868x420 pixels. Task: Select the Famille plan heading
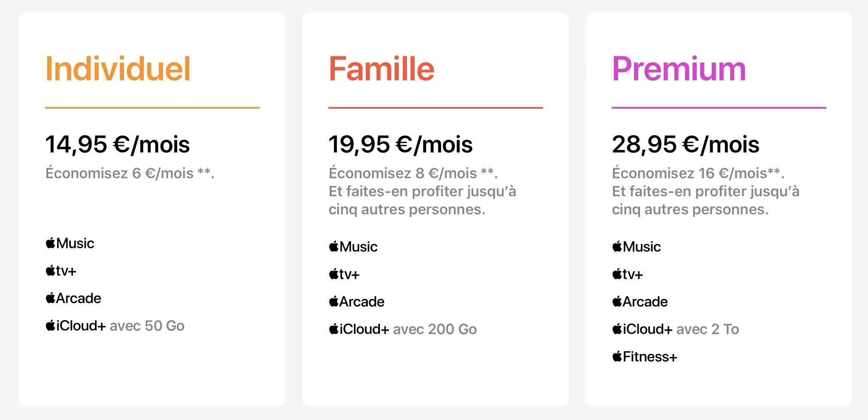coord(382,69)
